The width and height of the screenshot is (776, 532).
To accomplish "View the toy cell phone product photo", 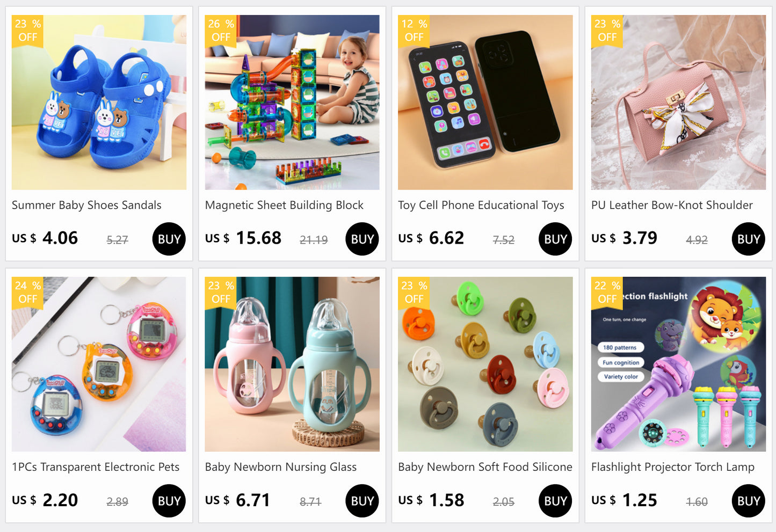I will (485, 102).
